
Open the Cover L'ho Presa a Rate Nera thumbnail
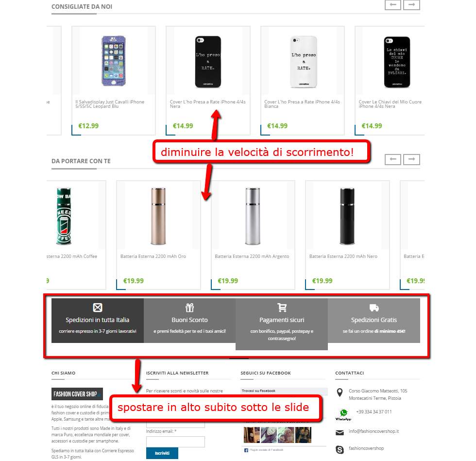pos(208,62)
